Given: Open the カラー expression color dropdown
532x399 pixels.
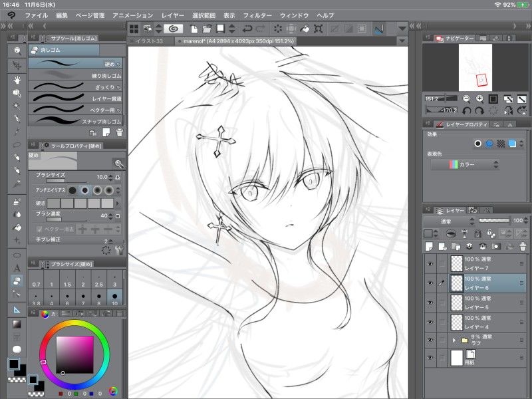Looking at the screenshot, I should [465, 164].
